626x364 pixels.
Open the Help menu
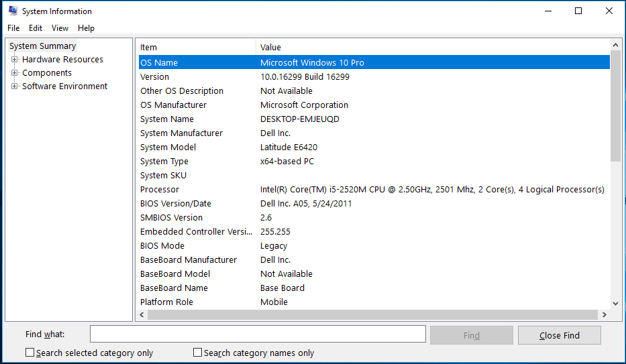coord(87,28)
